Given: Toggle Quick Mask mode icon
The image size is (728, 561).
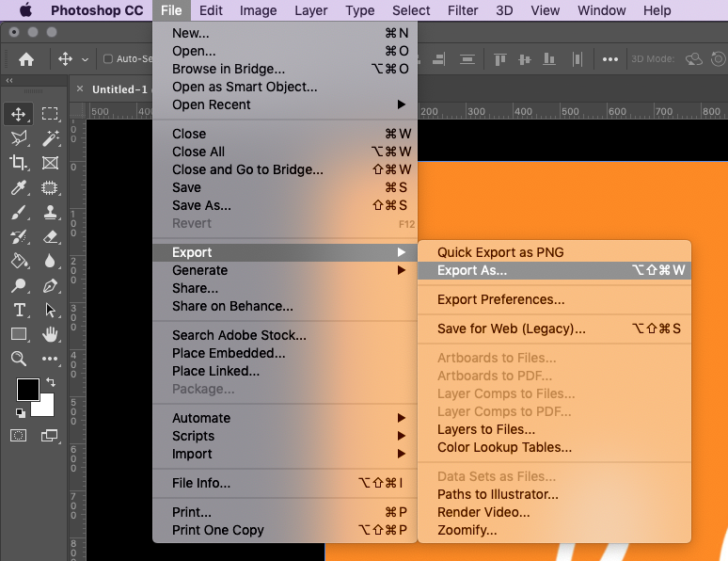Looking at the screenshot, I should click(19, 435).
